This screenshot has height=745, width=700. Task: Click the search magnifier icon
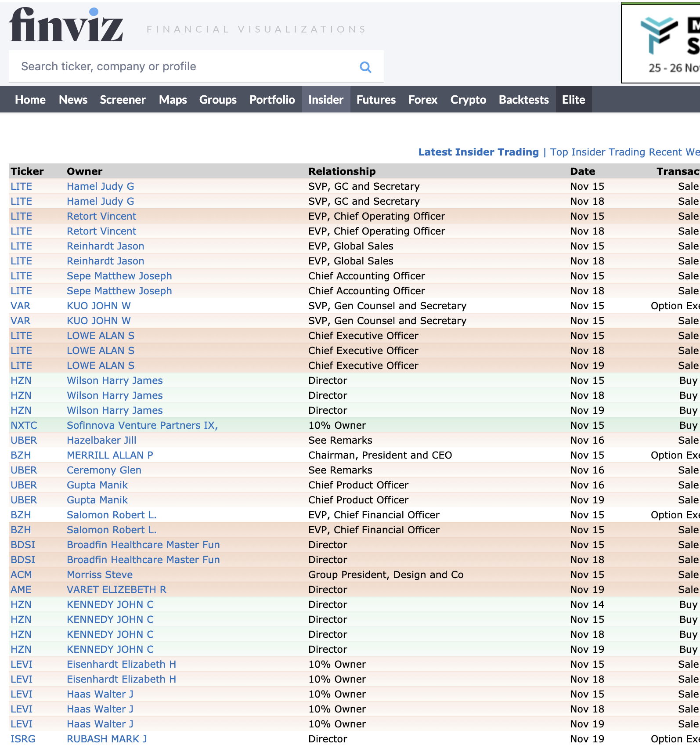tap(365, 67)
